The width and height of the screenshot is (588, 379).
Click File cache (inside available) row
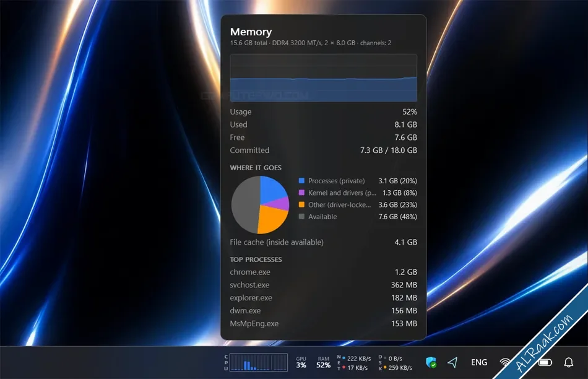tap(323, 242)
